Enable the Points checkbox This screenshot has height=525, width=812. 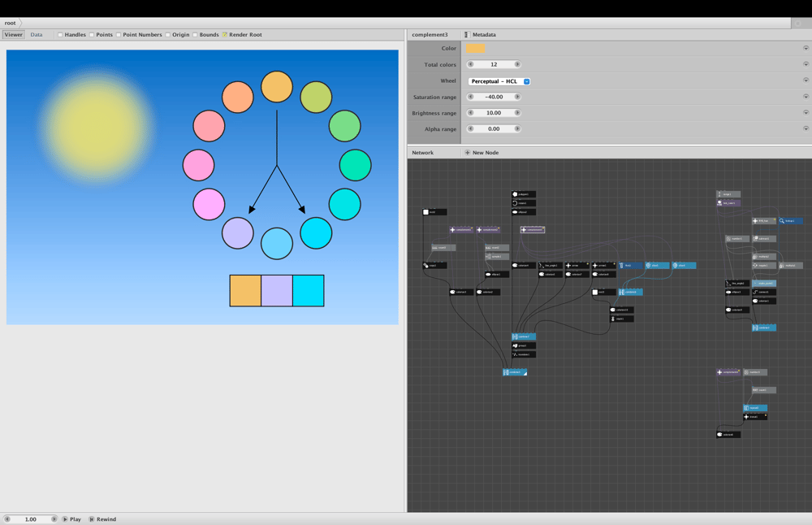tap(92, 35)
